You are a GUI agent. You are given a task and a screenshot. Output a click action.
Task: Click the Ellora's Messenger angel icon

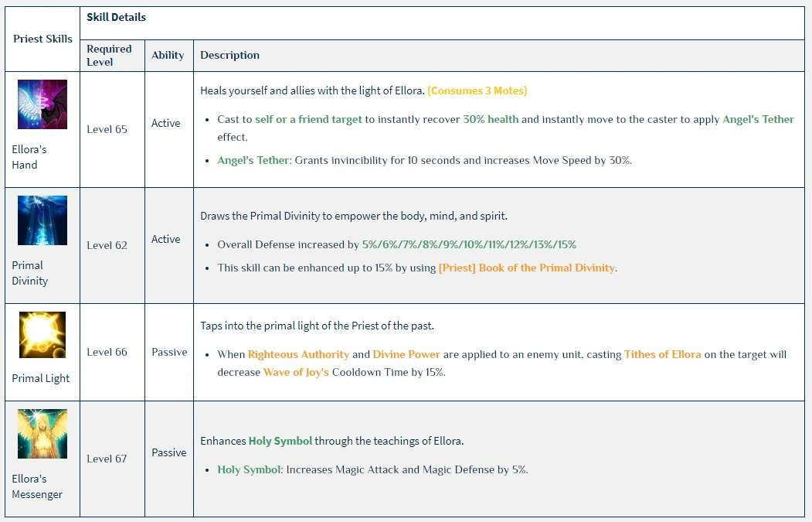pyautogui.click(x=42, y=434)
